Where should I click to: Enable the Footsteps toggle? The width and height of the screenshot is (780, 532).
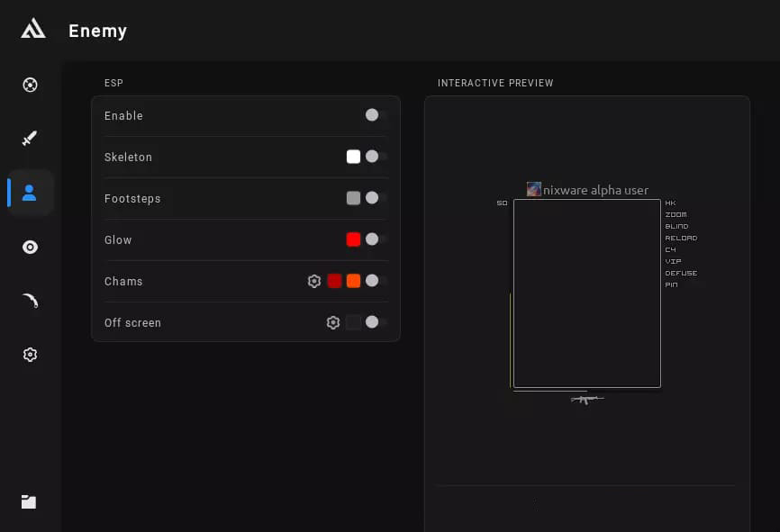(376, 198)
